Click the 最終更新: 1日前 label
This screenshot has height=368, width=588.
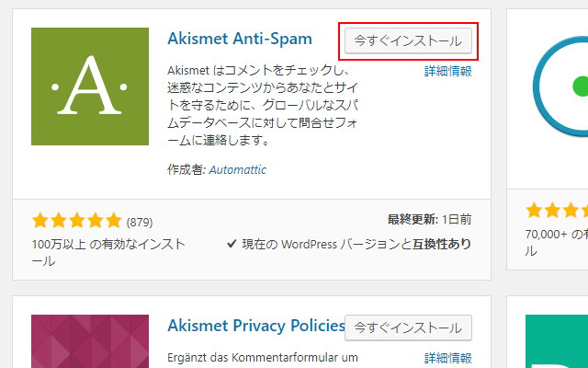coord(430,220)
